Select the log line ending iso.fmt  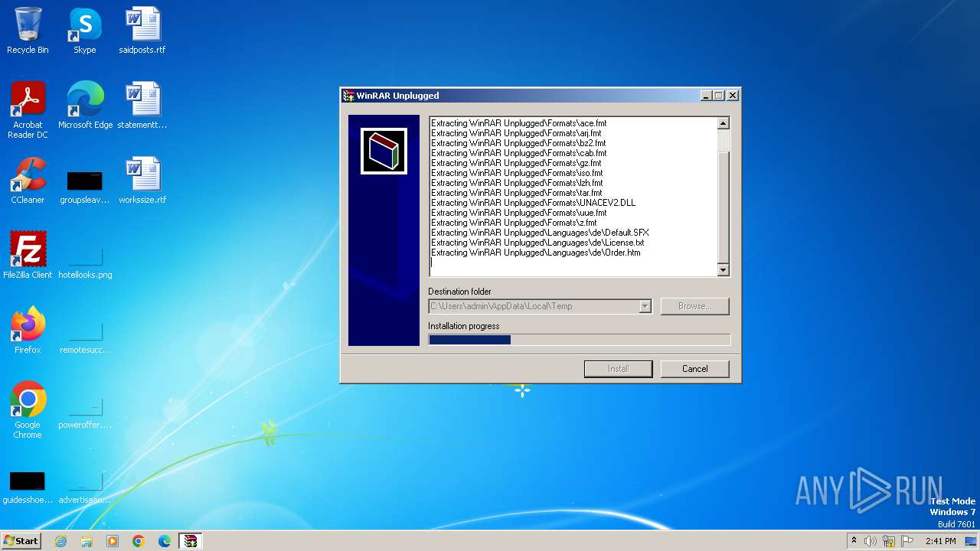tap(517, 173)
